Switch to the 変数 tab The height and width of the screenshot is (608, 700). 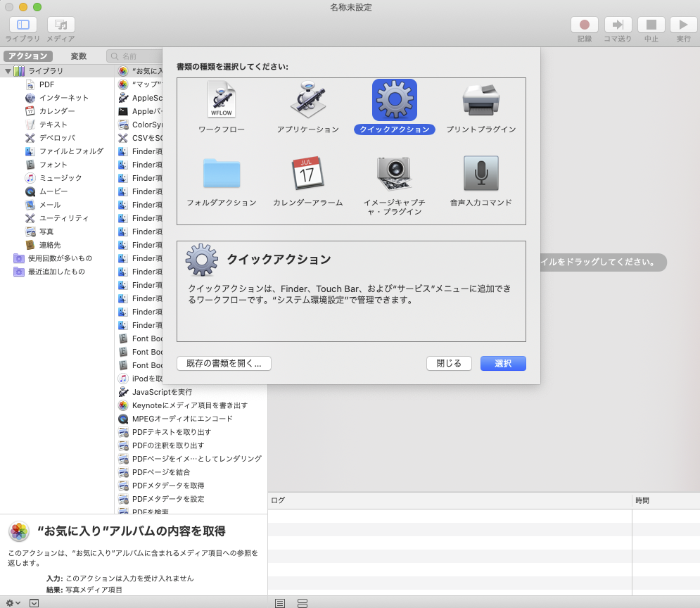pyautogui.click(x=79, y=56)
